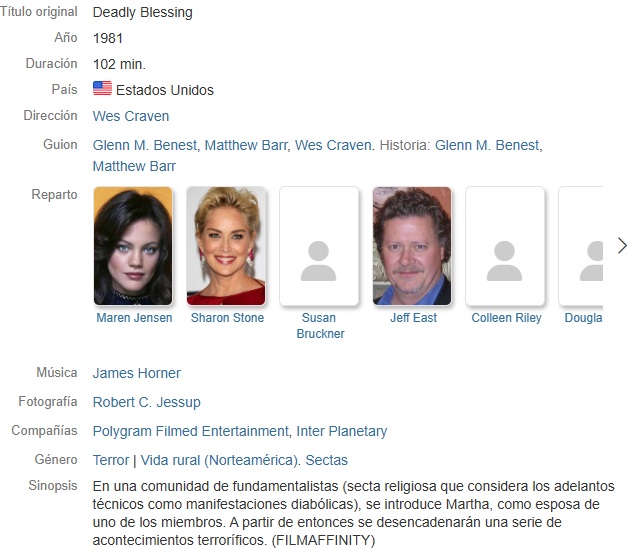Open Colleen Riley name link
The height and width of the screenshot is (549, 628).
506,318
